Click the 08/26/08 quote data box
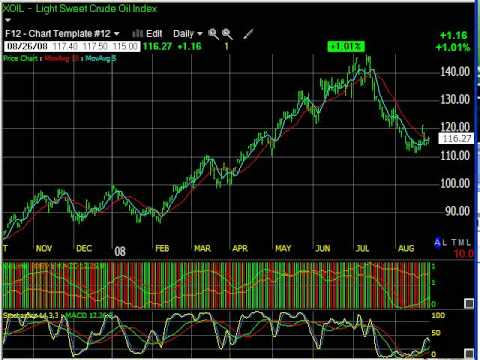The image size is (480, 360). pyautogui.click(x=72, y=46)
